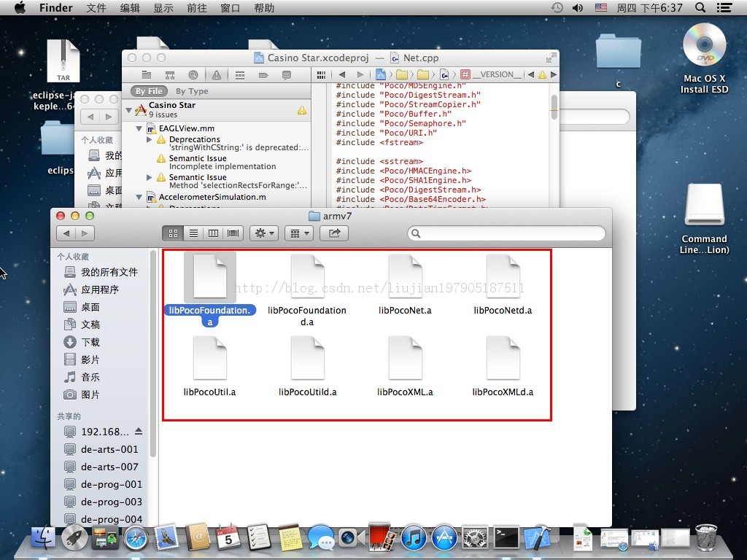Click the volume icon in the menu bar
Viewport: 747px width, 560px height.
pyautogui.click(x=578, y=7)
